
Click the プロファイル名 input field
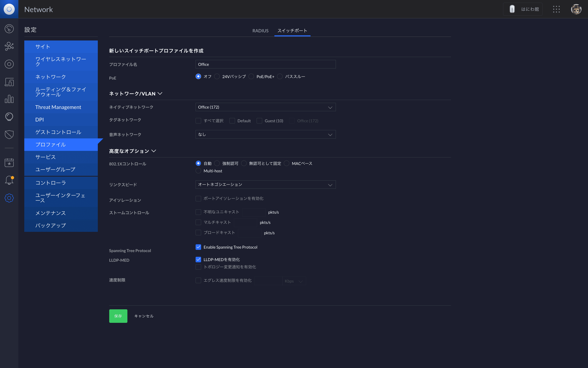[x=266, y=64]
